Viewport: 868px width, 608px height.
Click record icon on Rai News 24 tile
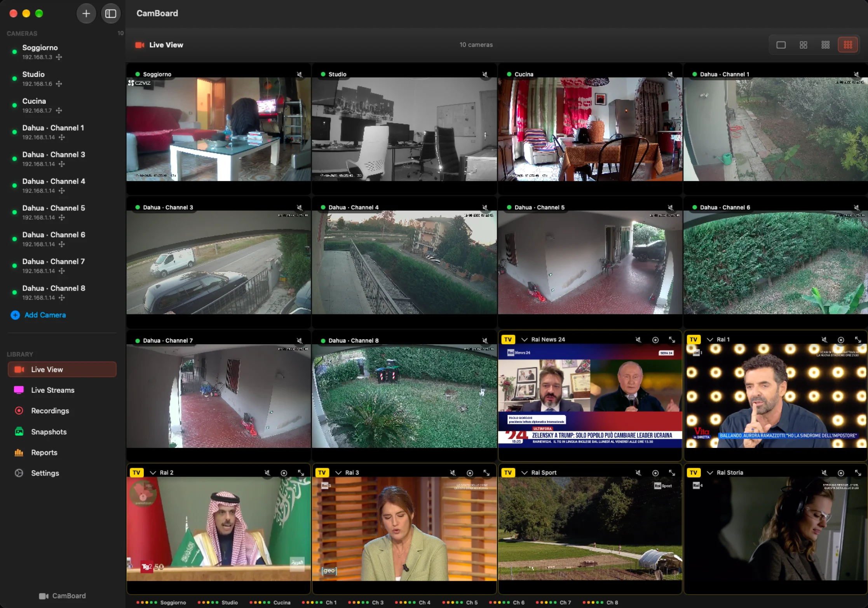655,340
